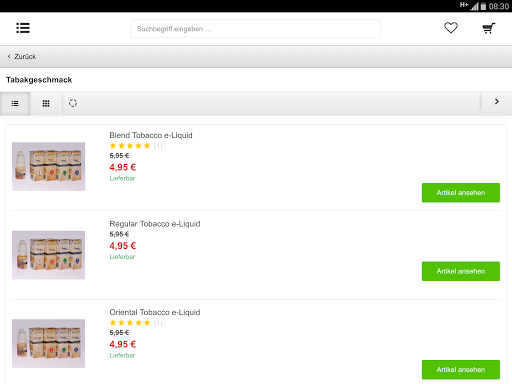Click the circular filter icon in toolbar
The width and height of the screenshot is (512, 384).
73,103
